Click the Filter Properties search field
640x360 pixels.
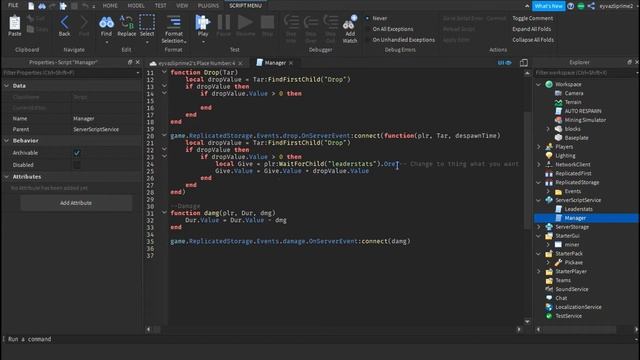pyautogui.click(x=71, y=73)
